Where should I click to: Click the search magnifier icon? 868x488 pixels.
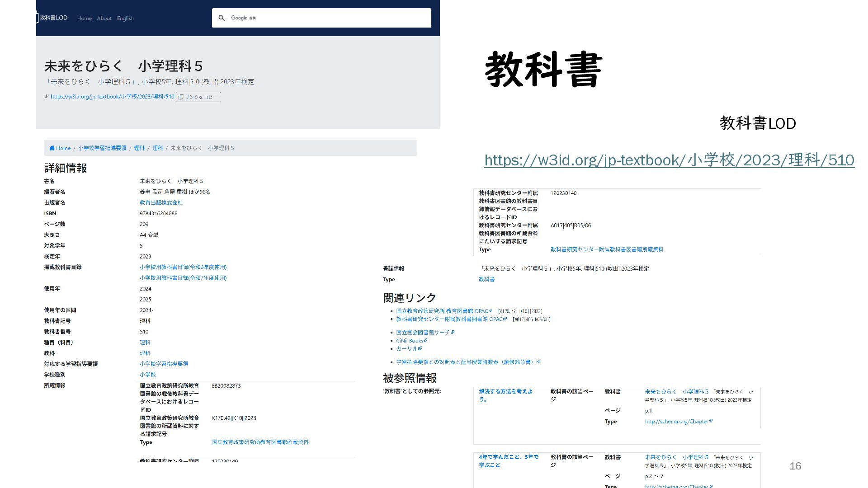[x=222, y=18]
